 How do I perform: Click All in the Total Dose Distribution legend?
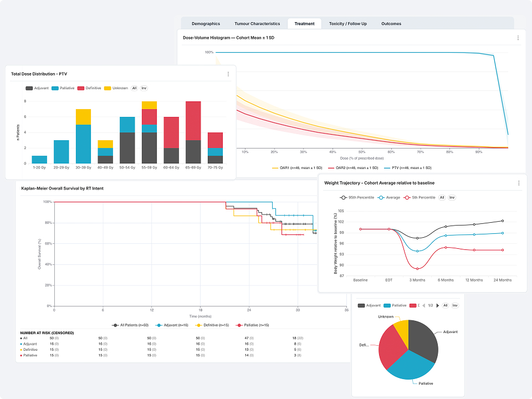134,88
